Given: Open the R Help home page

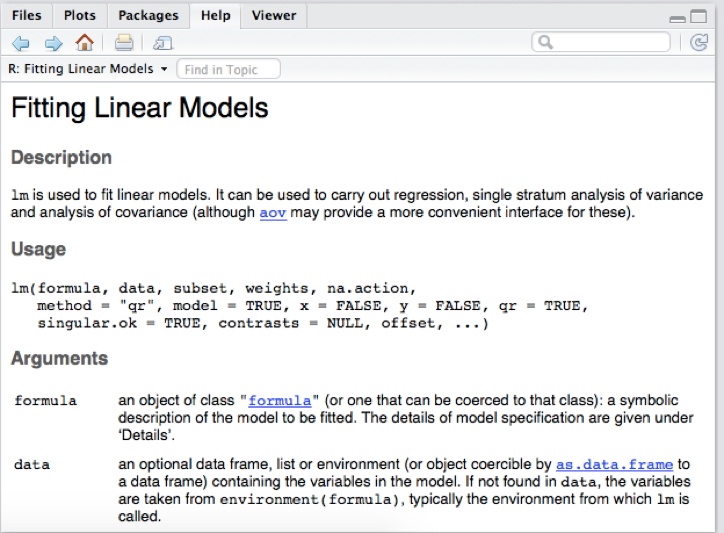Looking at the screenshot, I should tap(84, 42).
